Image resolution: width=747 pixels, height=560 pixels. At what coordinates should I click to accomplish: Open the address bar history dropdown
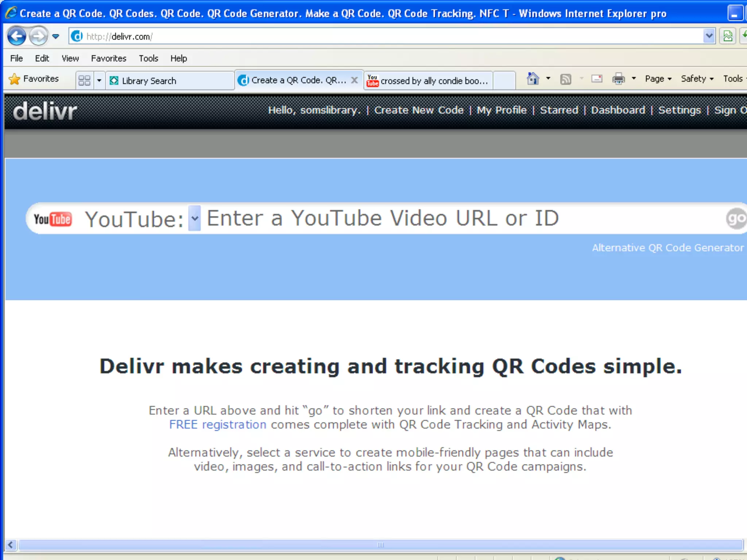709,36
